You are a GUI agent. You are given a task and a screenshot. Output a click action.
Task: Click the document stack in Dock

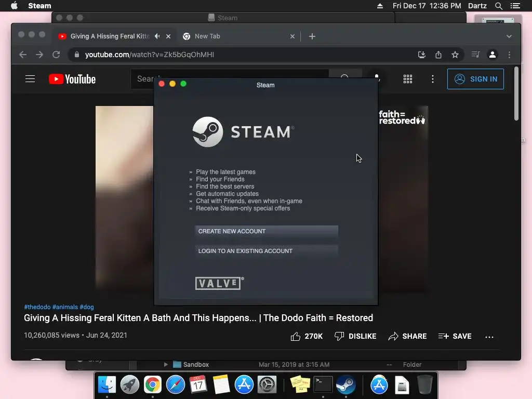(402, 384)
